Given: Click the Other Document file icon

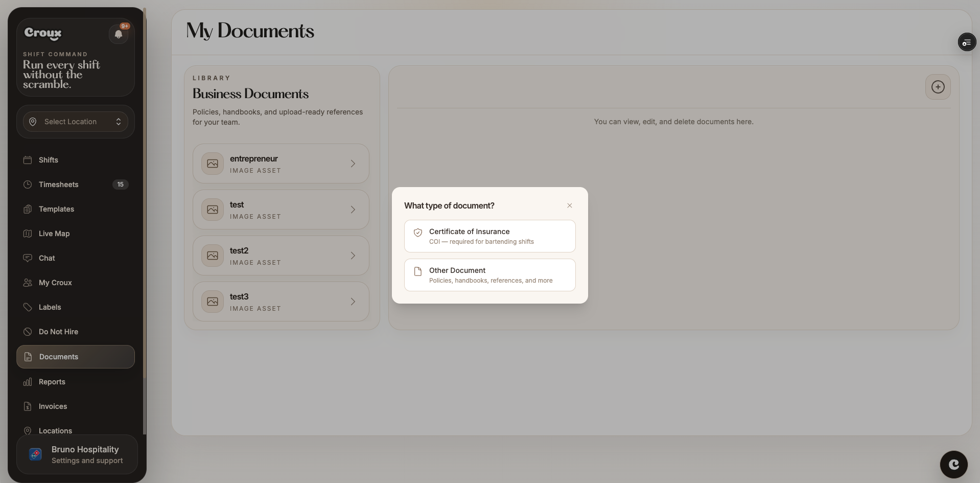Looking at the screenshot, I should click(418, 271).
